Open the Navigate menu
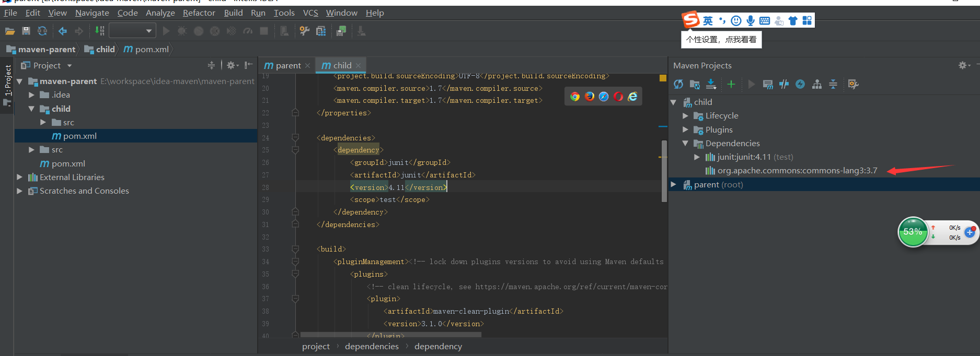This screenshot has height=356, width=980. tap(92, 13)
